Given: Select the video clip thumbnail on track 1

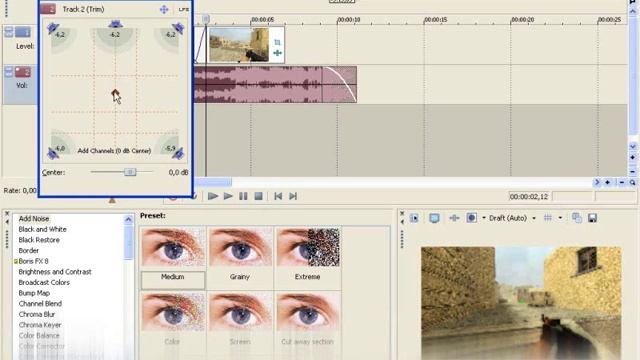Looking at the screenshot, I should click(x=239, y=44).
